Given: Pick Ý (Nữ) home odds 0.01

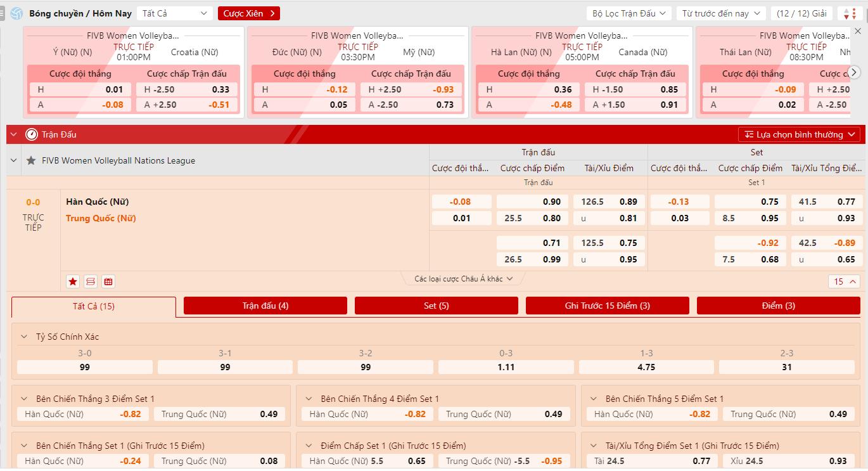Looking at the screenshot, I should [80, 89].
